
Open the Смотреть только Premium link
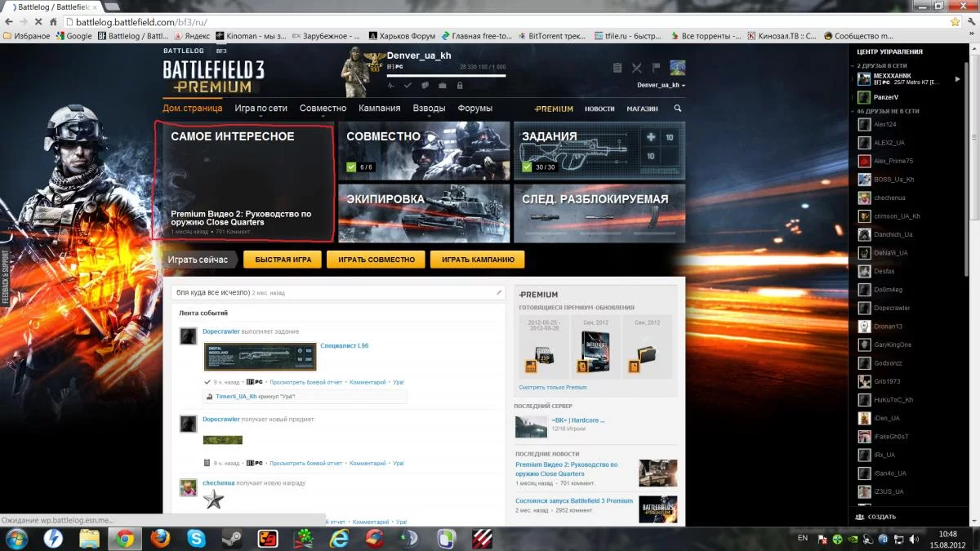[x=553, y=388]
